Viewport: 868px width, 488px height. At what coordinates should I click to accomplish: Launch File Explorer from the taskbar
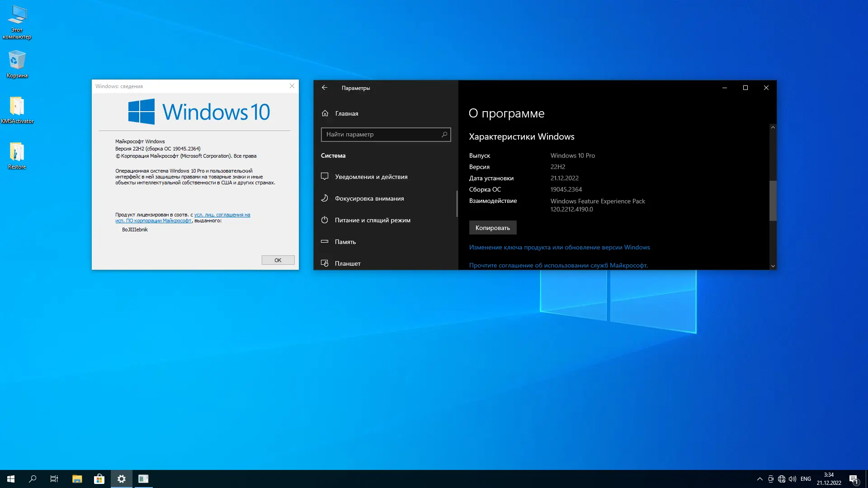pyautogui.click(x=77, y=479)
